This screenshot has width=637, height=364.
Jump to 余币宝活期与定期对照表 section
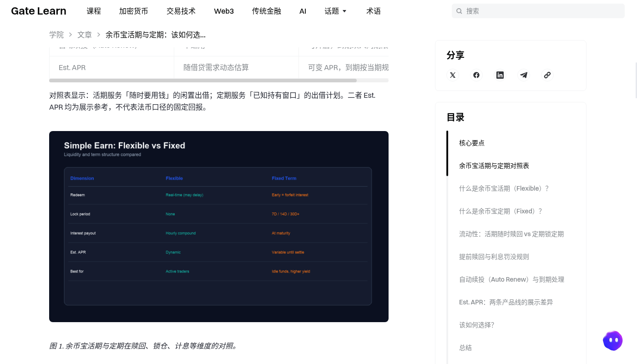pos(494,166)
